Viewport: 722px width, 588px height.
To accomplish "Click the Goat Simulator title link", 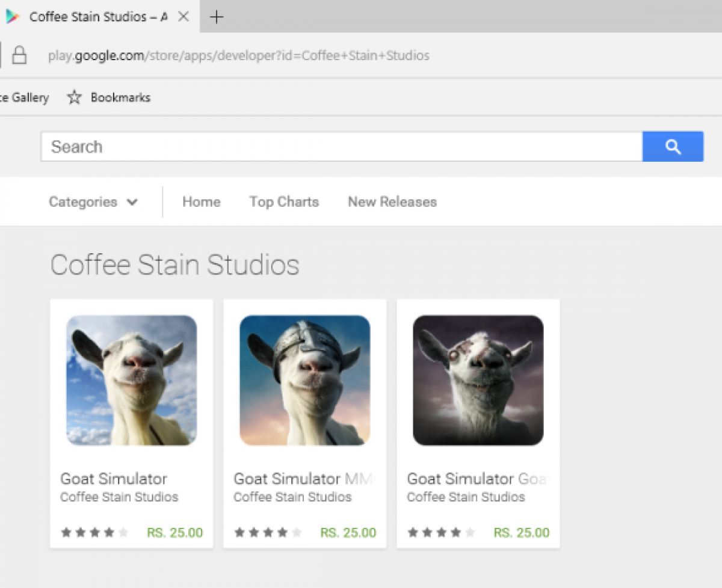I will [x=114, y=479].
